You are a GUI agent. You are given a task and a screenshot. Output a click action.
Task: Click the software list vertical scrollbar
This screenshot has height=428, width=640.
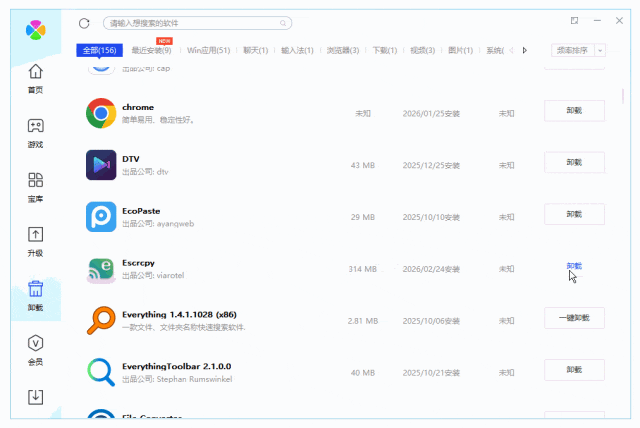[623, 96]
